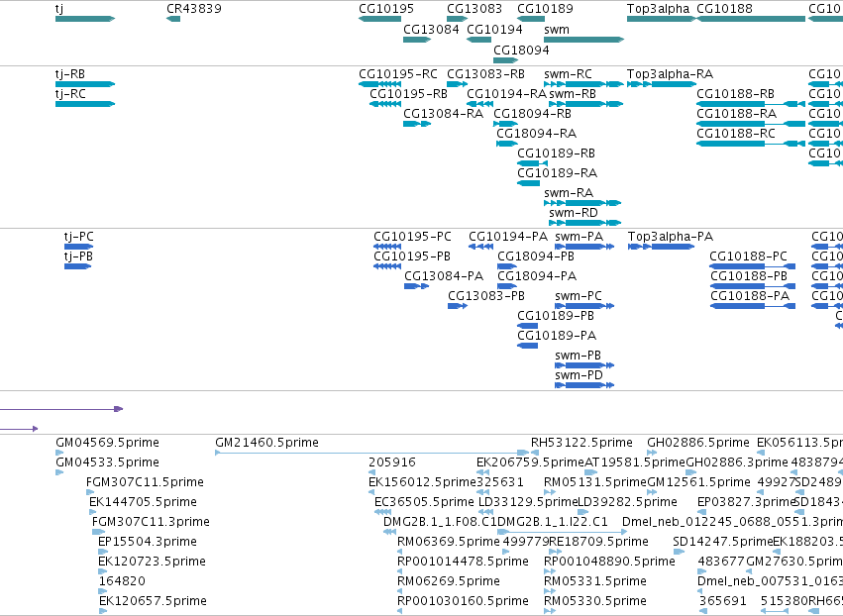Select the CG10195 gene label
This screenshot has width=843, height=616.
click(386, 9)
